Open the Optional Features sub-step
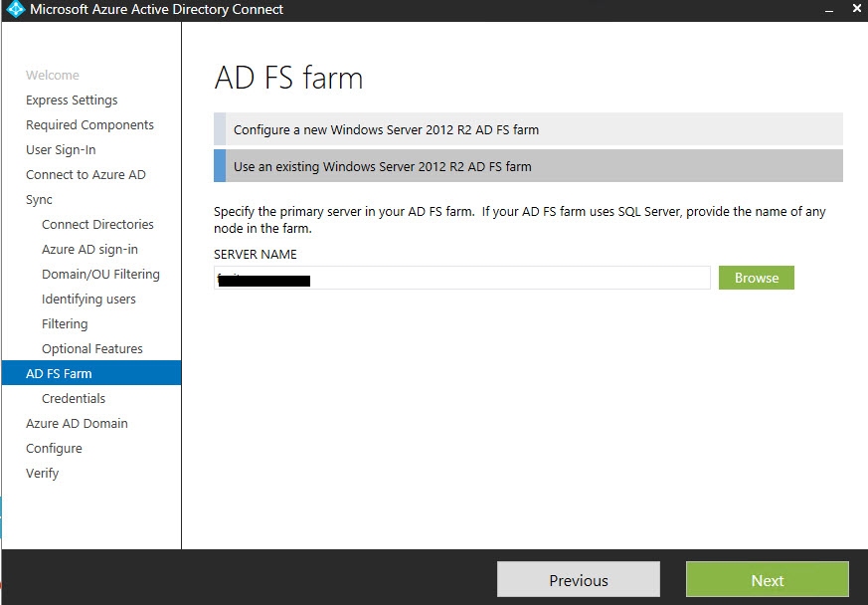868x605 pixels. click(x=92, y=349)
